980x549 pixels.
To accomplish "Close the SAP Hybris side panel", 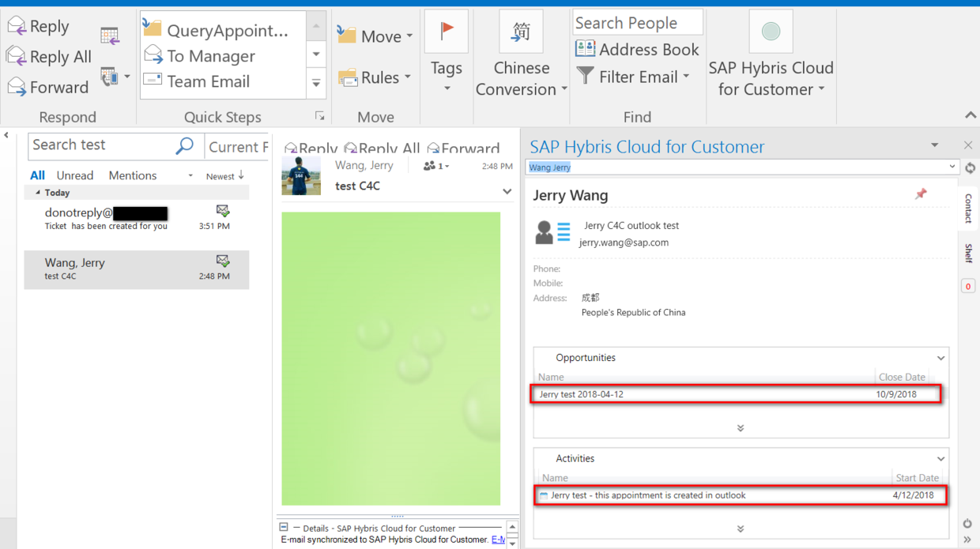I will point(968,145).
